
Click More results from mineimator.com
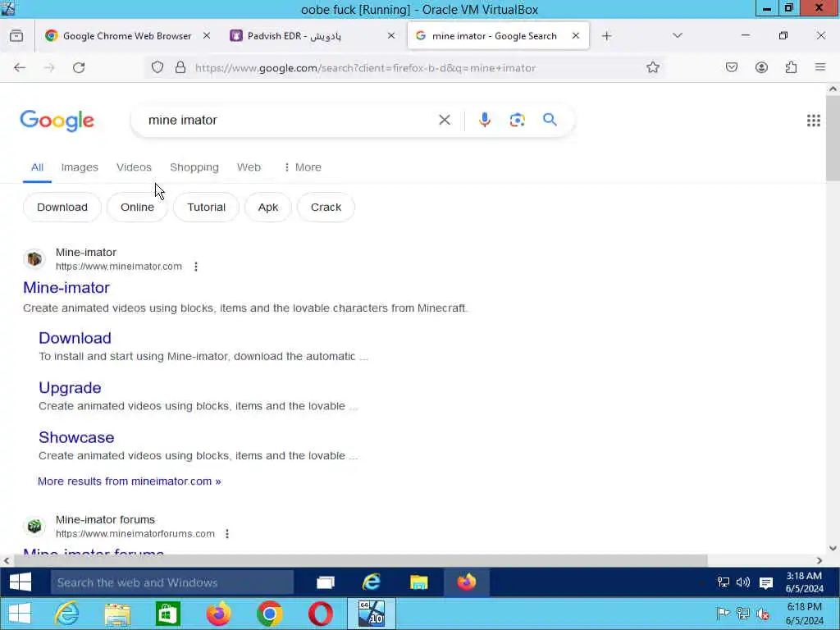pos(129,481)
